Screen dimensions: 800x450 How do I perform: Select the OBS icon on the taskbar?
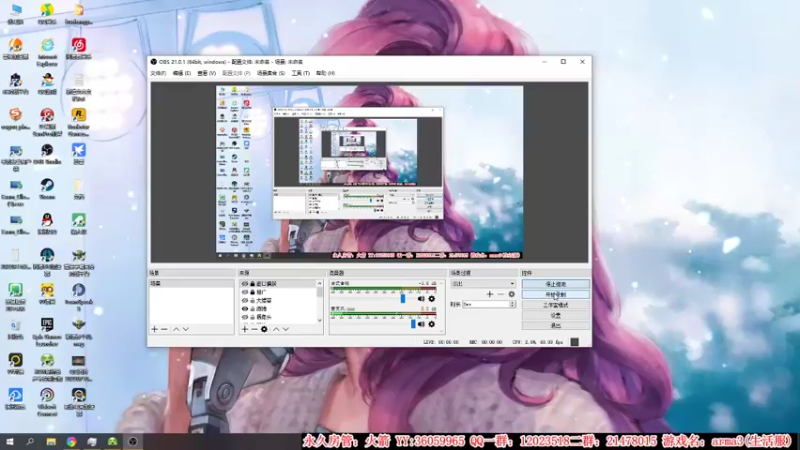[133, 442]
